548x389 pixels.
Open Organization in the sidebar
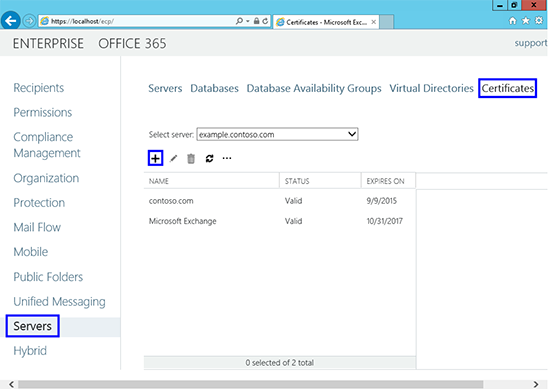tap(46, 178)
